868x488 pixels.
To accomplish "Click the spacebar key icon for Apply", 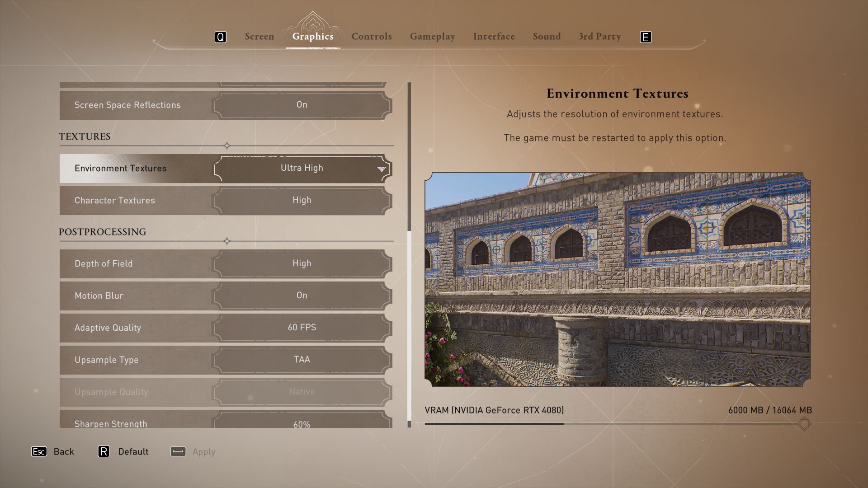I will coord(178,451).
